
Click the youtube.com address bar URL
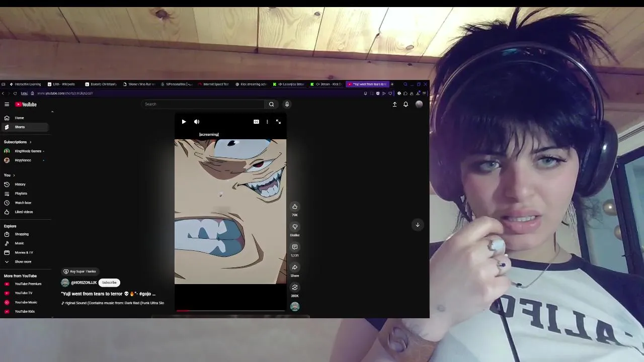[65, 93]
